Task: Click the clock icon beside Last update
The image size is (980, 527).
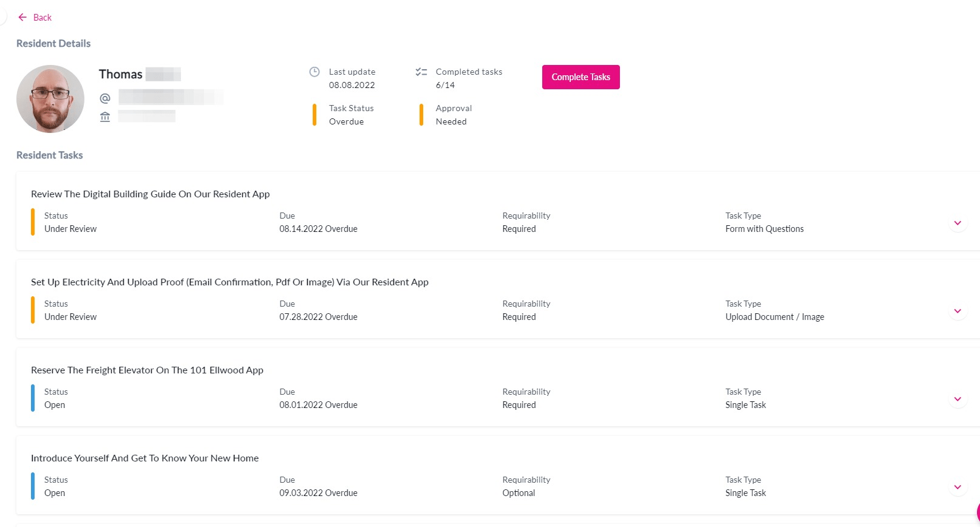Action: pyautogui.click(x=315, y=72)
